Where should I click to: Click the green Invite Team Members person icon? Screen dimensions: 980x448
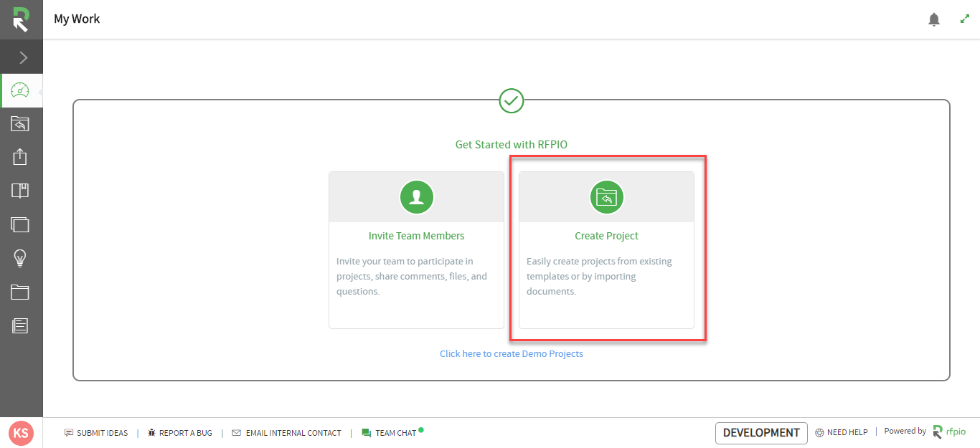click(x=417, y=197)
